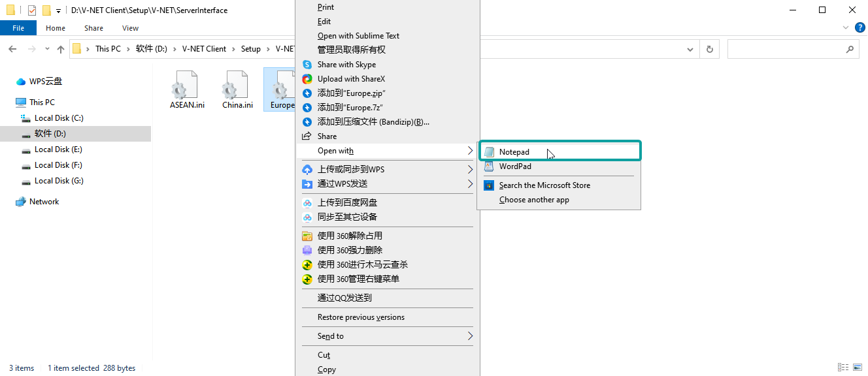Open the Home ribbon tab
This screenshot has width=868, height=376.
tap(56, 28)
